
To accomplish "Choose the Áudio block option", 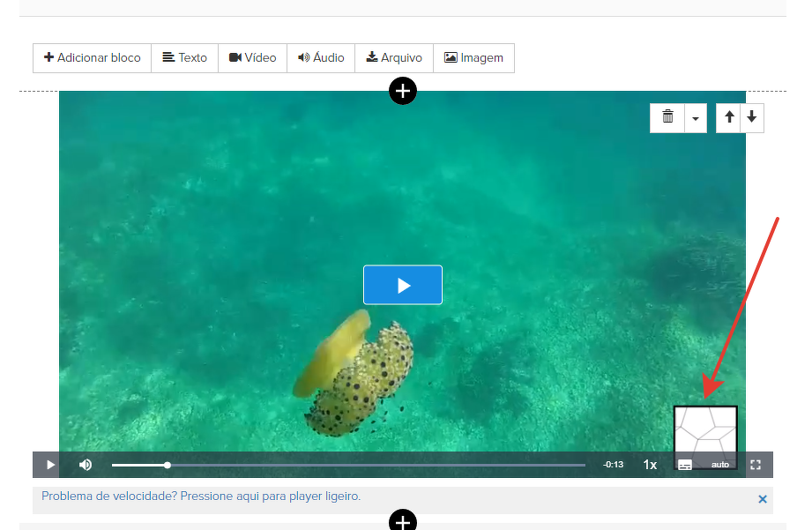I will 321,58.
